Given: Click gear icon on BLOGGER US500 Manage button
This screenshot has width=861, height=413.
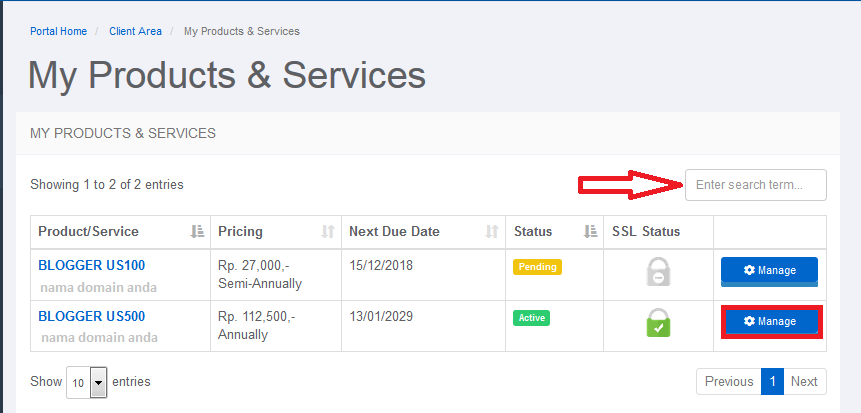Looking at the screenshot, I should point(749,321).
